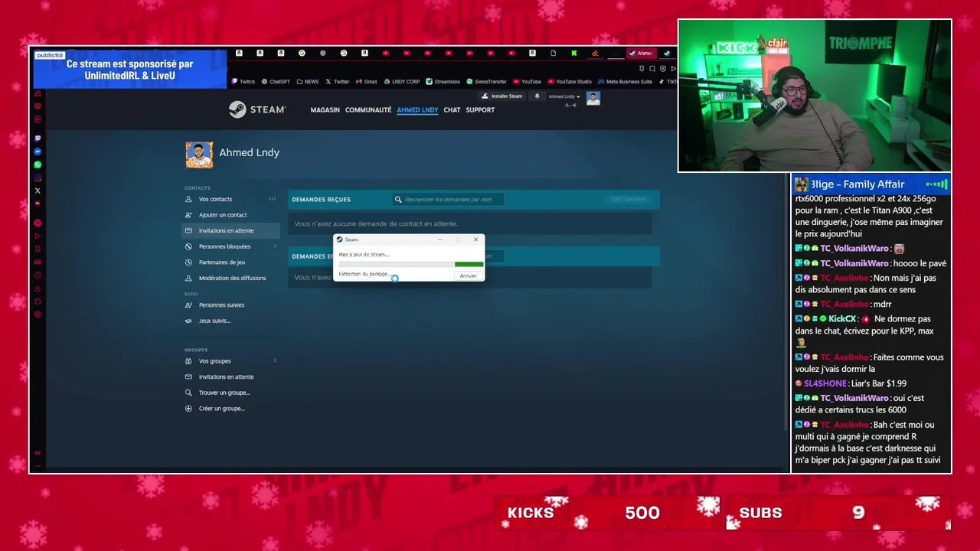Screen dimensions: 980x551
Task: Open the CHAT menu item
Action: pyautogui.click(x=452, y=110)
